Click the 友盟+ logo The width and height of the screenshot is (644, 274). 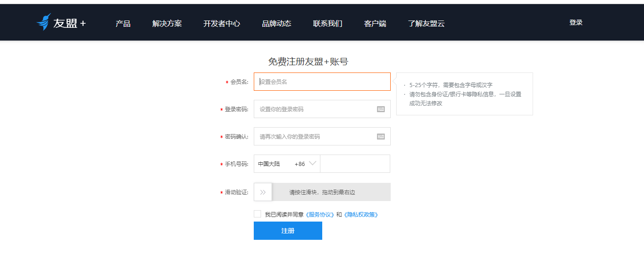(61, 23)
